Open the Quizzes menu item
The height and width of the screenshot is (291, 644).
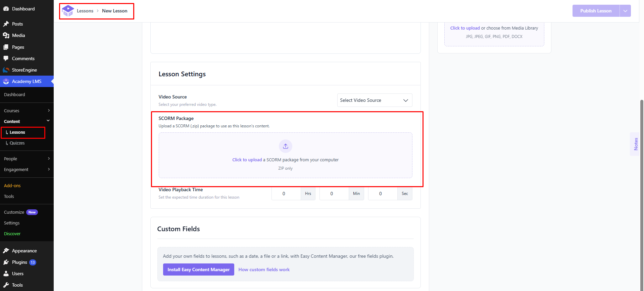17,143
